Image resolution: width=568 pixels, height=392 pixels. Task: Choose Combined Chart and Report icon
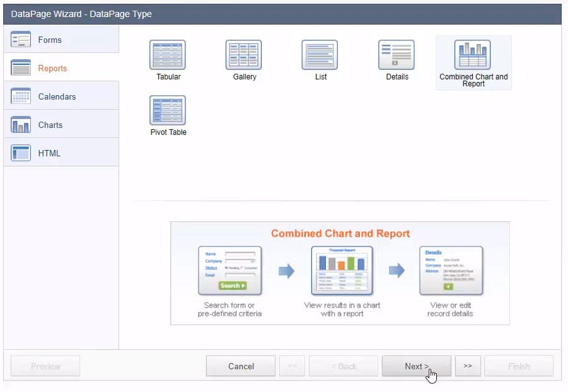point(473,55)
